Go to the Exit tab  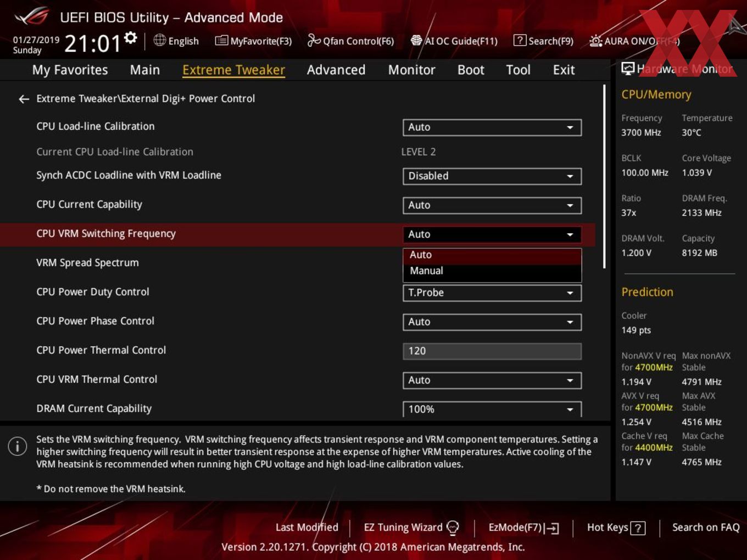point(564,70)
